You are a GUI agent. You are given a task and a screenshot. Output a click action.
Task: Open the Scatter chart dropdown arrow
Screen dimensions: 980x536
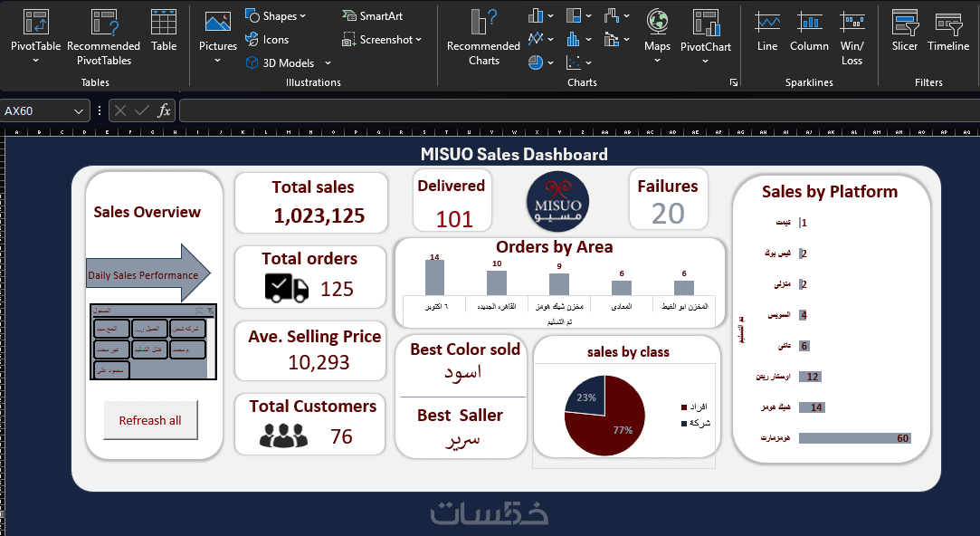click(588, 62)
